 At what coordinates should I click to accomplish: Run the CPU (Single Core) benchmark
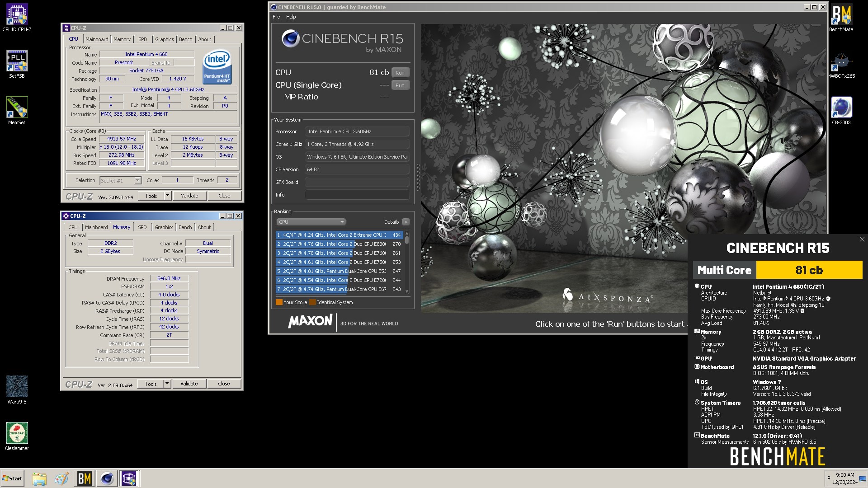[400, 85]
